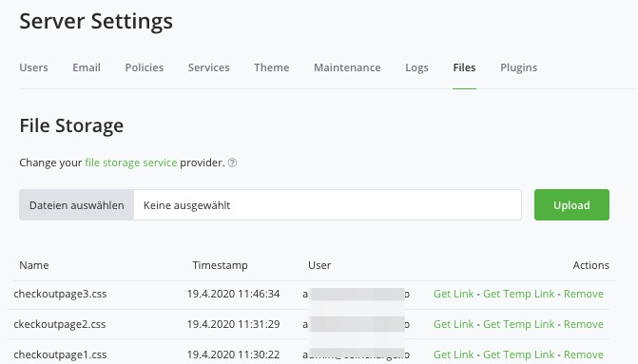Viewport: 638px width, 364px height.
Task: Follow the file storage service link
Action: (x=131, y=163)
